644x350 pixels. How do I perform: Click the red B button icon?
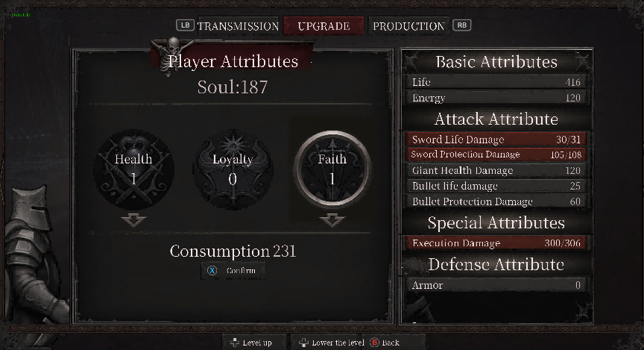(374, 343)
